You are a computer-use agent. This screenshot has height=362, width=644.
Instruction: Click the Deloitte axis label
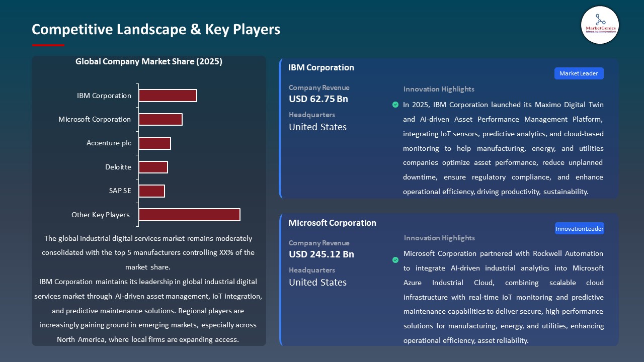click(118, 166)
